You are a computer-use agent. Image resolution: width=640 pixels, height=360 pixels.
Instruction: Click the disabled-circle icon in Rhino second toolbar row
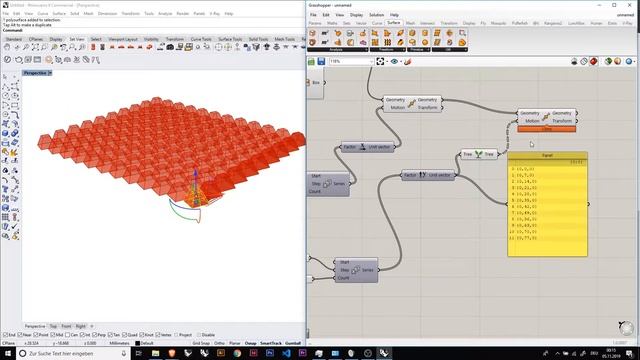[7, 60]
